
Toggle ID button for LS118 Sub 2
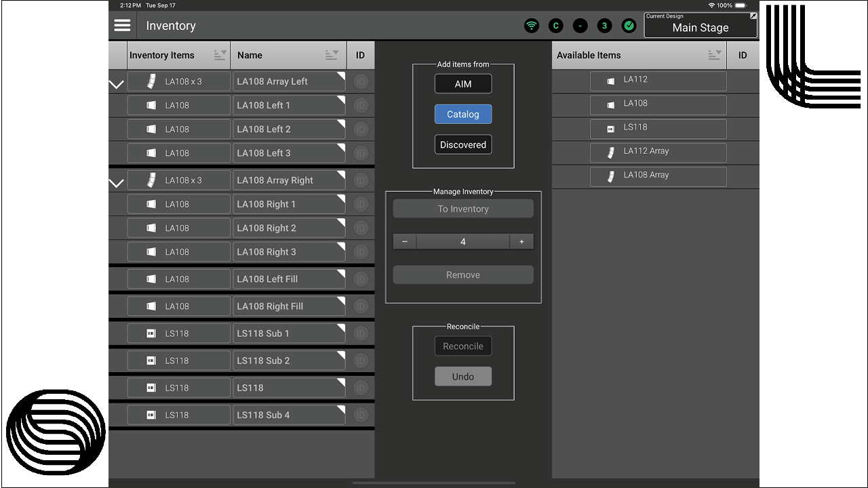click(360, 360)
